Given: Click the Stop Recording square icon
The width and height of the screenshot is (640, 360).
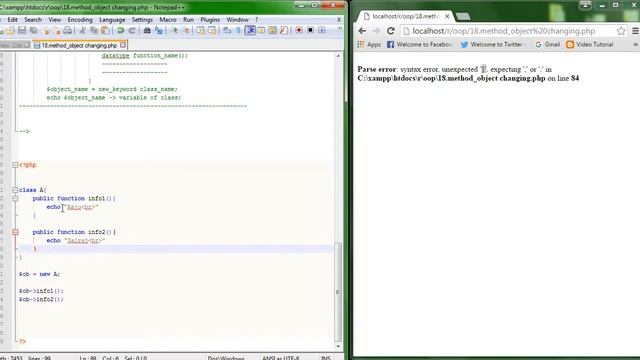Looking at the screenshot, I should (x=310, y=31).
